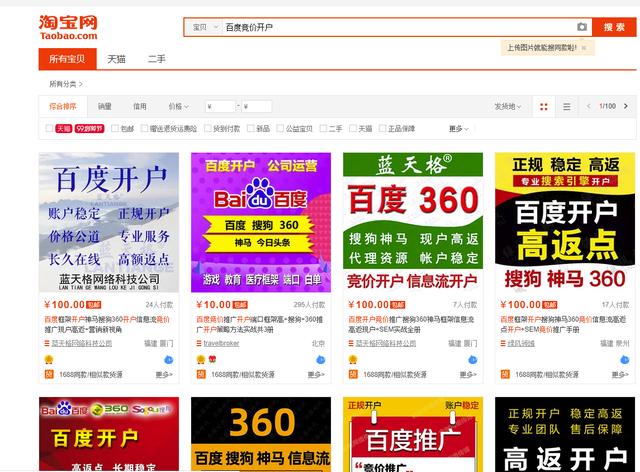
Task: Open fourth product's seller shop link
Action: 521,343
